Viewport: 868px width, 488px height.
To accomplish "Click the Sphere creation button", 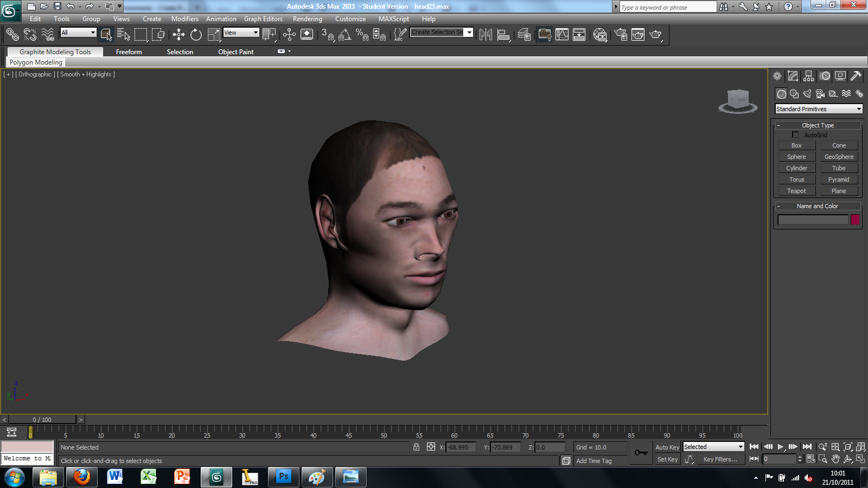I will (x=796, y=156).
